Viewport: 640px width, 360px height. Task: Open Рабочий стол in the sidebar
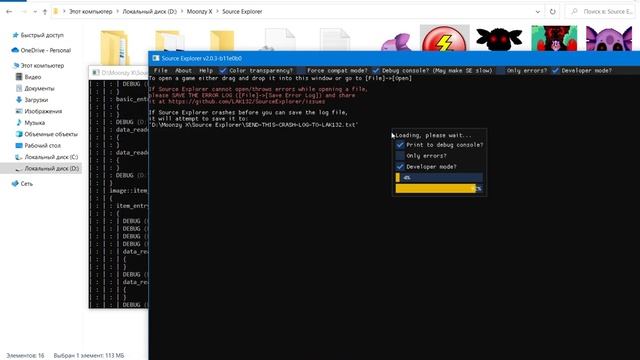coord(42,145)
